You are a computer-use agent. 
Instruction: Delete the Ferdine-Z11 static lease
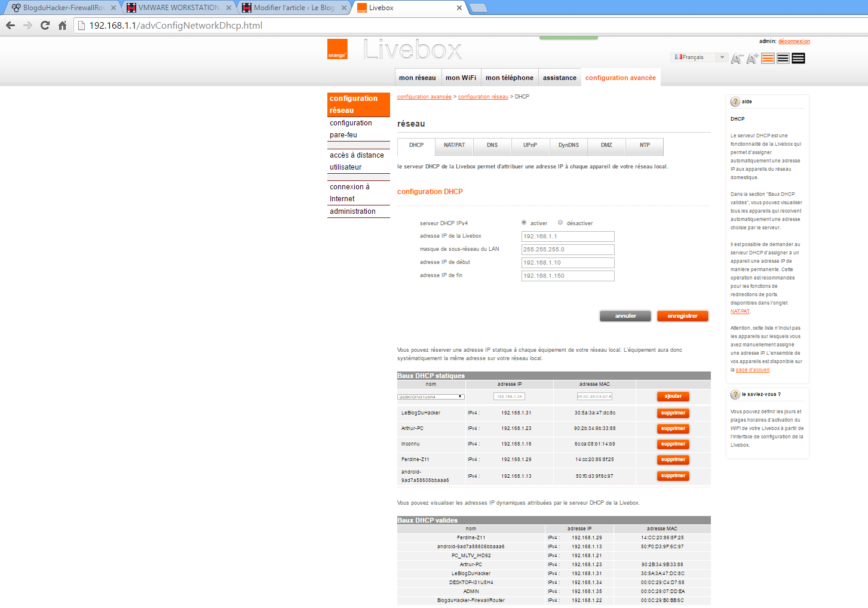click(673, 459)
